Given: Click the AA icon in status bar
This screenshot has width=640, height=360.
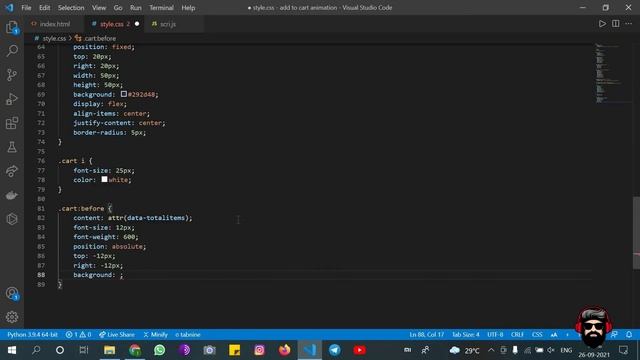Looking at the screenshot, I should 554,334.
